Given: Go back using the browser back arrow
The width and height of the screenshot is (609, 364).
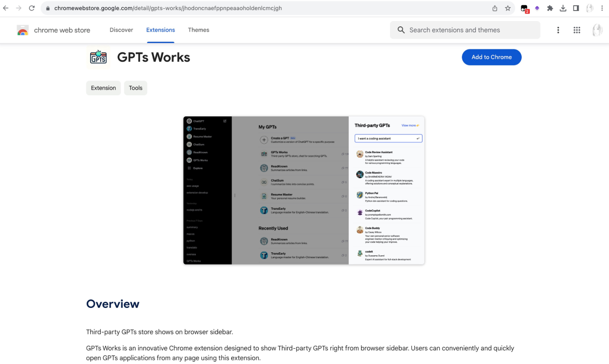Looking at the screenshot, I should pyautogui.click(x=6, y=8).
